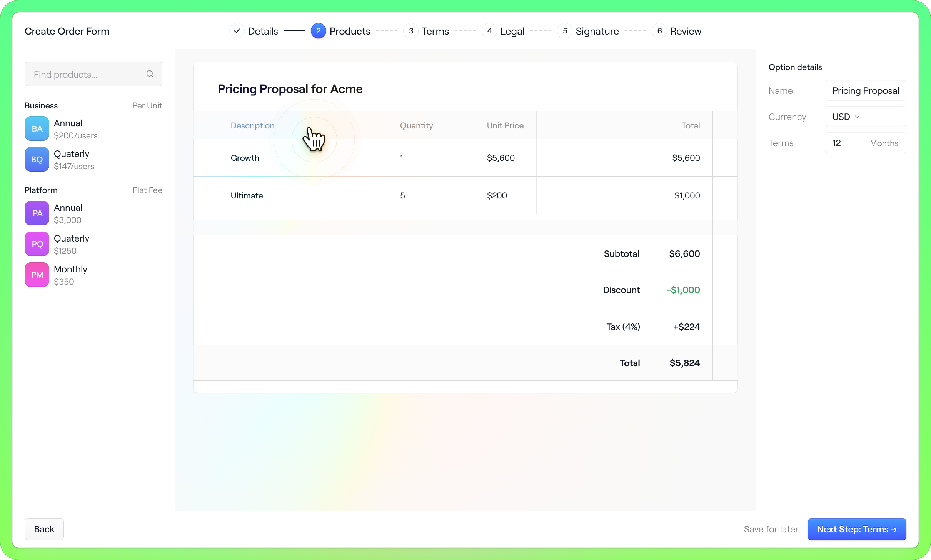Select the Growth row description cell
Viewport: 931px width, 560px height.
click(x=245, y=158)
